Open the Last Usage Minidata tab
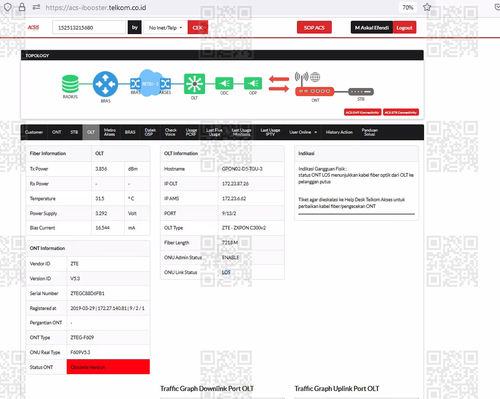 click(241, 132)
